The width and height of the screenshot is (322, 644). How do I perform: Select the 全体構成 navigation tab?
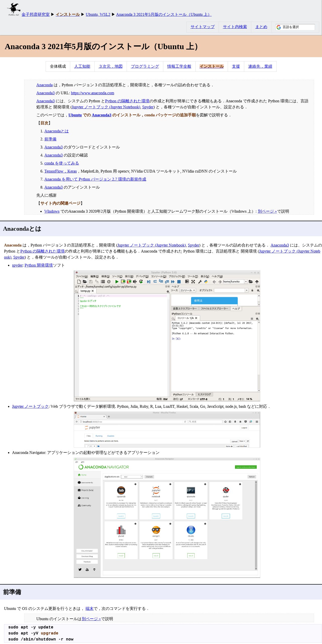[x=58, y=66]
